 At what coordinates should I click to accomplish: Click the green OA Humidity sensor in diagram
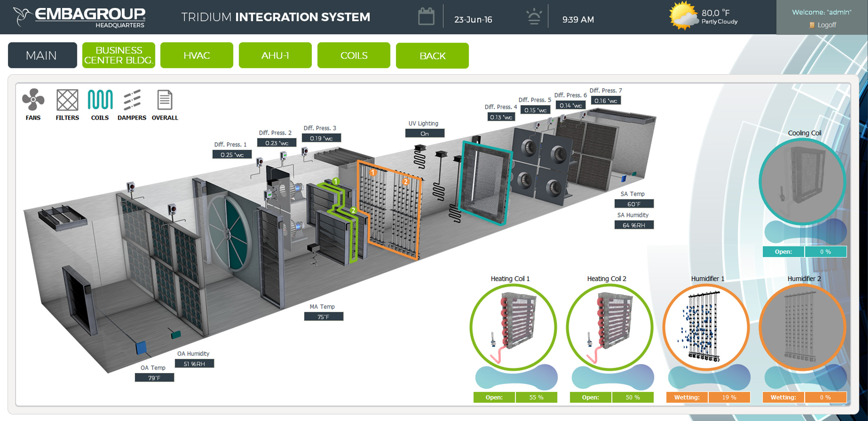(176, 334)
